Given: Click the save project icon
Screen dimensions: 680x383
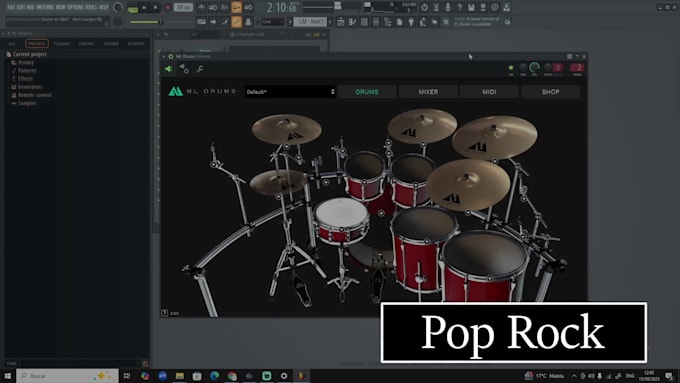Looking at the screenshot, I should (471, 7).
